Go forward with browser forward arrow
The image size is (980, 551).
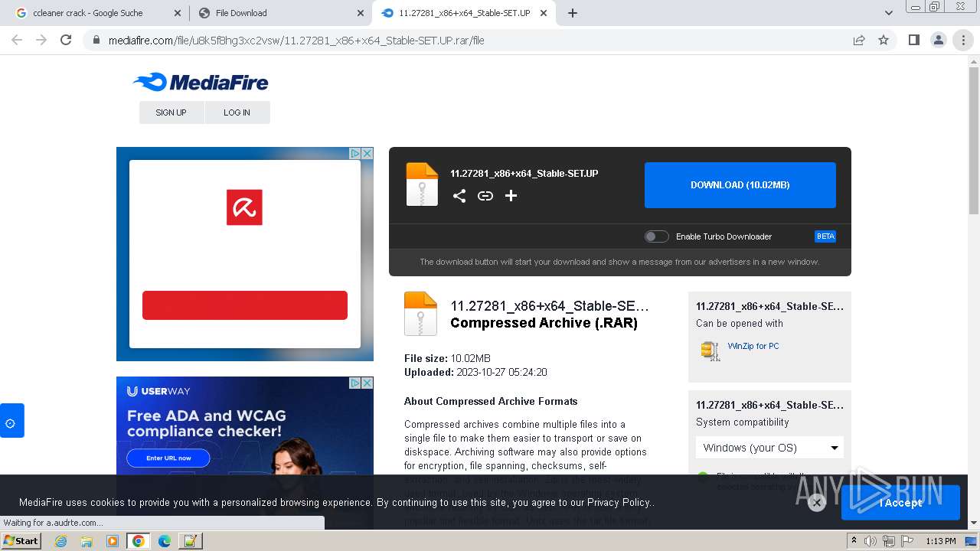pos(41,40)
